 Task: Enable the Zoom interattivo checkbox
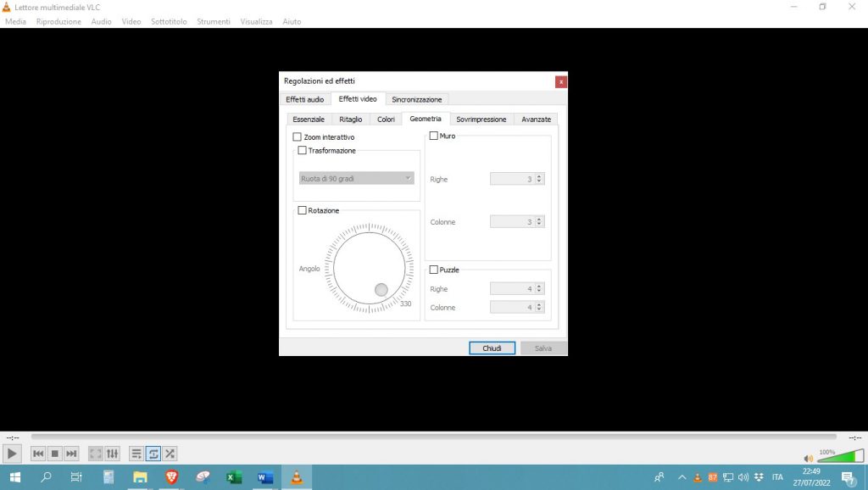click(x=298, y=136)
